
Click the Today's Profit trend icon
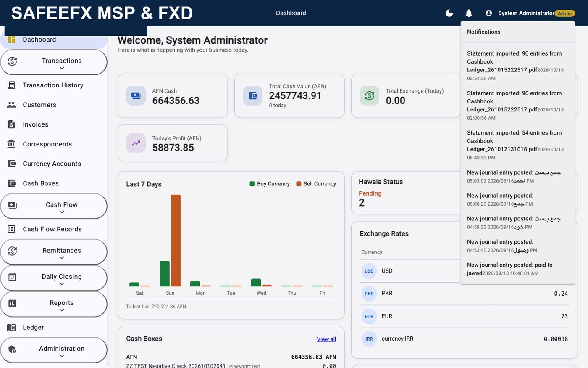[136, 143]
